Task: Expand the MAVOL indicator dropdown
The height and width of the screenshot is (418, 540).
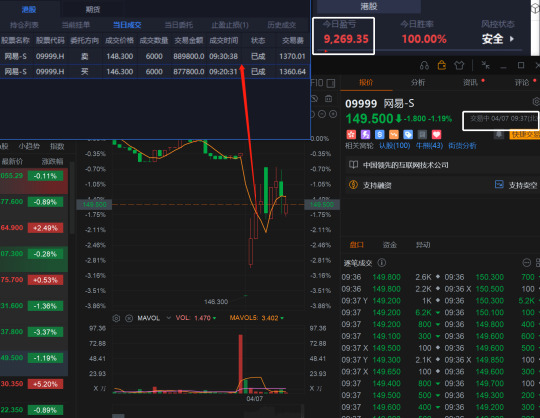Action: [x=168, y=318]
